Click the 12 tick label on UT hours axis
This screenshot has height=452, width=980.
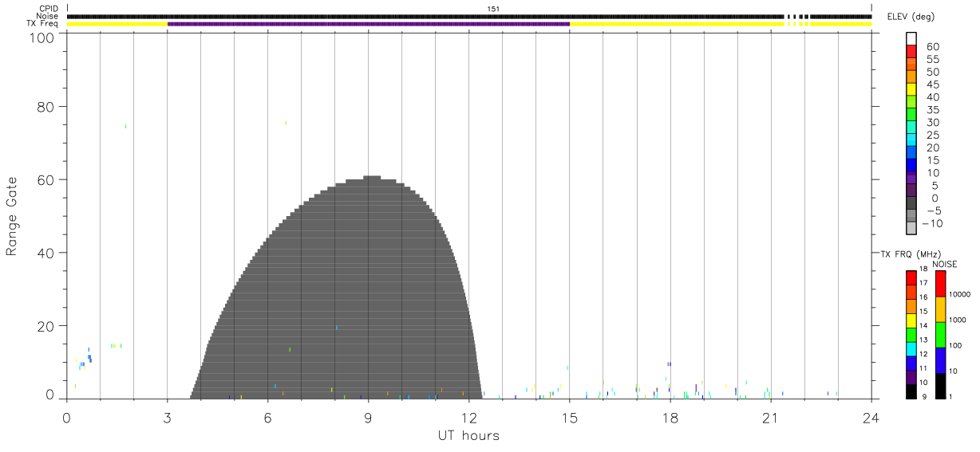pos(469,417)
